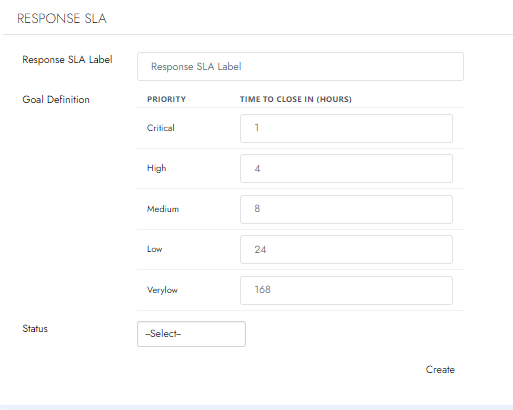Viewport: 513px width, 410px height.
Task: Click the High priority row label
Action: 156,168
